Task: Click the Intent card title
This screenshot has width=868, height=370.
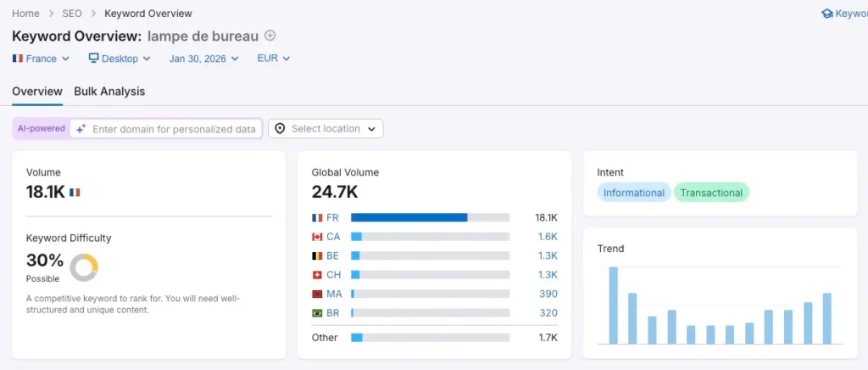Action: tap(610, 172)
